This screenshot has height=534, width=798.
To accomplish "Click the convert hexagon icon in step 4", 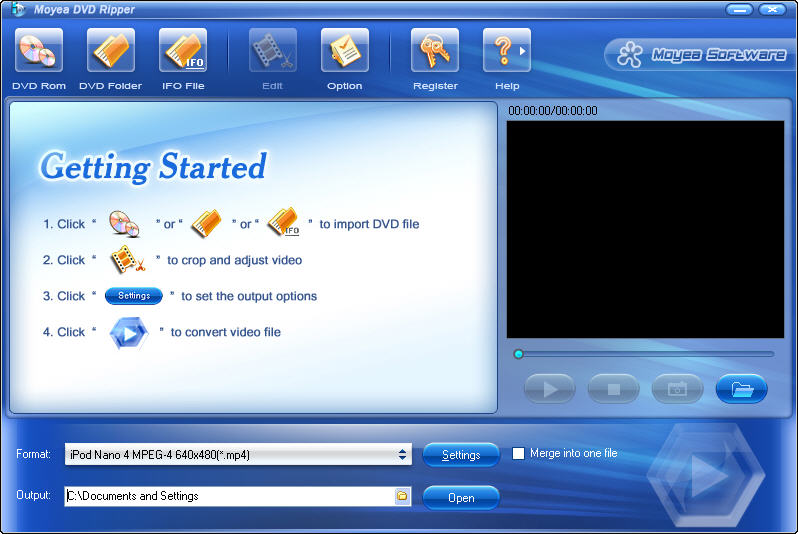I will pos(129,333).
